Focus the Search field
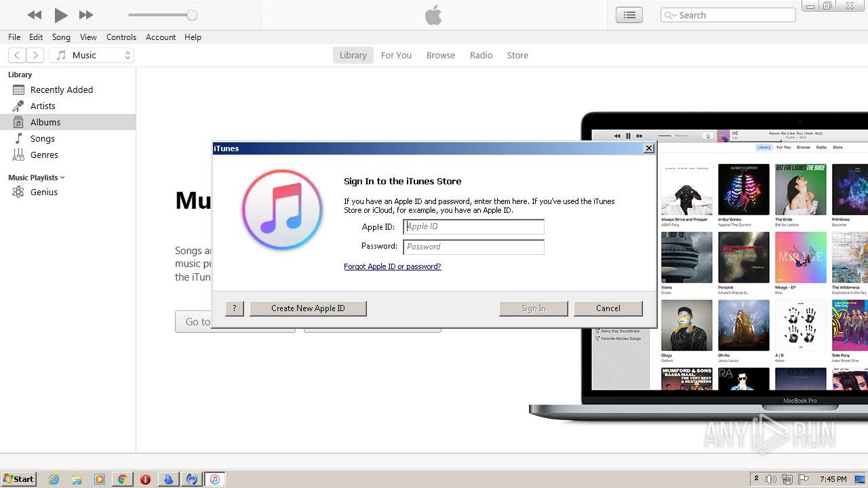This screenshot has width=868, height=488. (x=728, y=15)
